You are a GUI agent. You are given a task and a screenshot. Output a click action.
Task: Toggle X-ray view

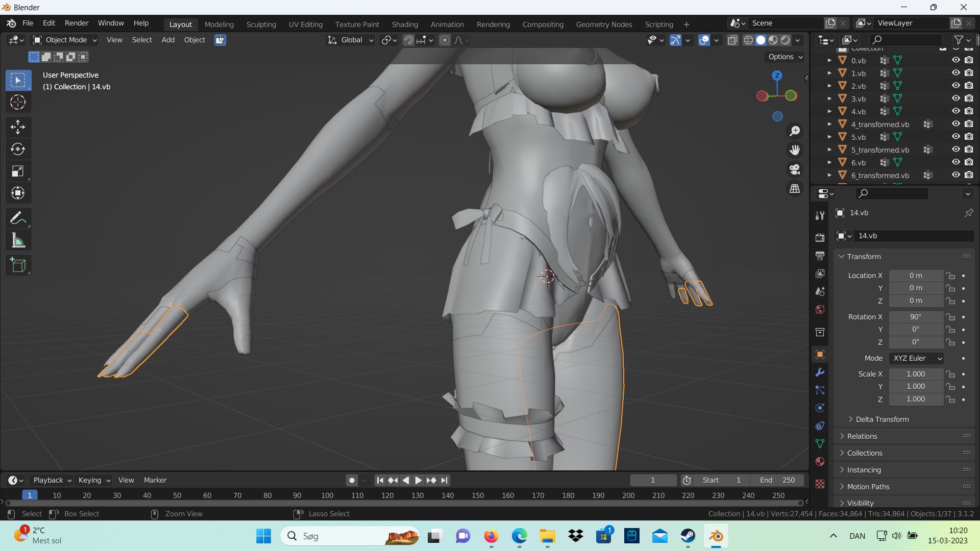coord(732,40)
